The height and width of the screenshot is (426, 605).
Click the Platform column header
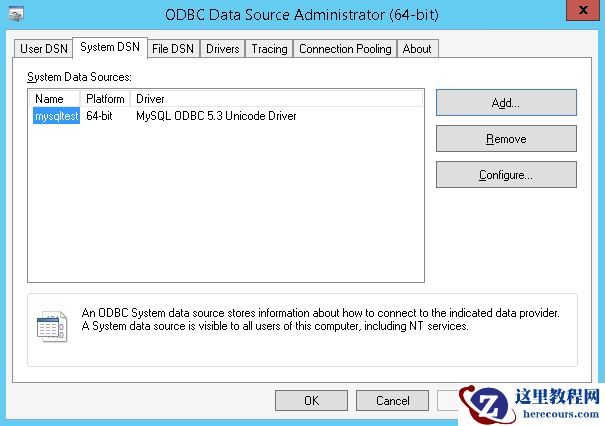click(105, 99)
